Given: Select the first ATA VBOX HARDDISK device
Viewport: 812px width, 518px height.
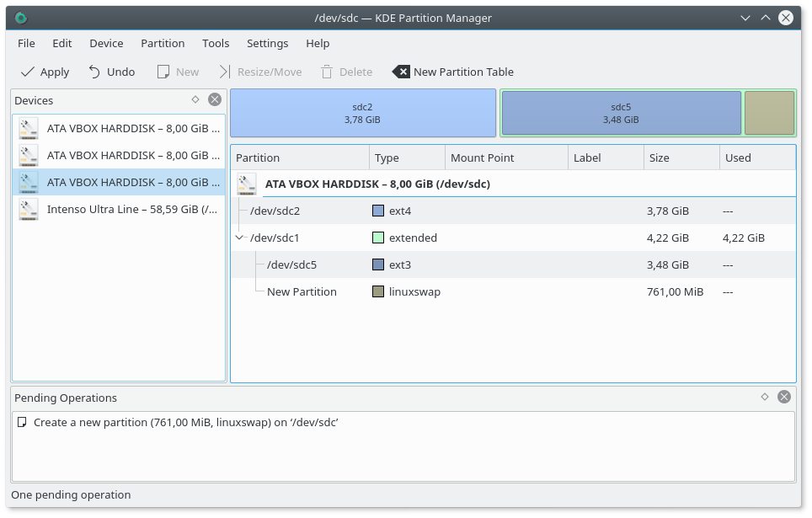Looking at the screenshot, I should pos(119,128).
